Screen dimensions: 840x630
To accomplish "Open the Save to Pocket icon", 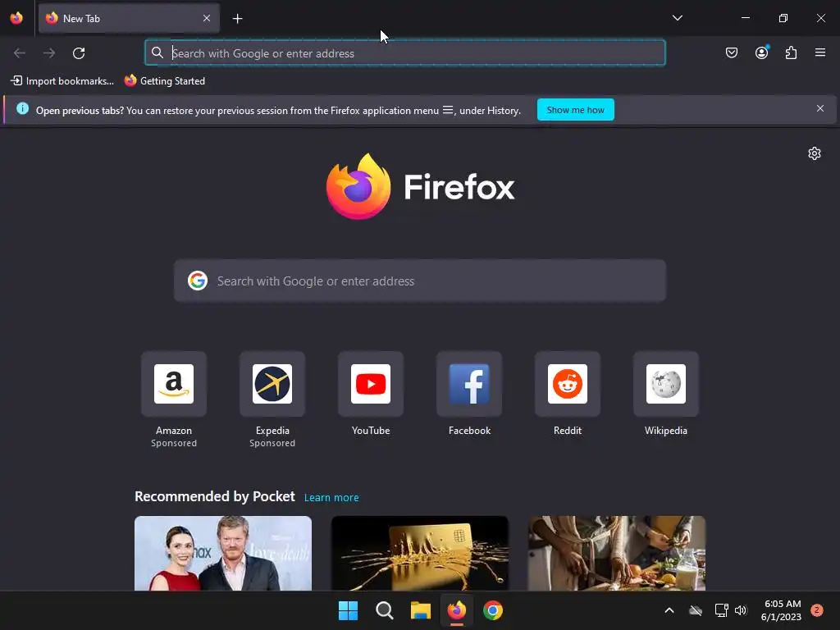I will pyautogui.click(x=731, y=52).
